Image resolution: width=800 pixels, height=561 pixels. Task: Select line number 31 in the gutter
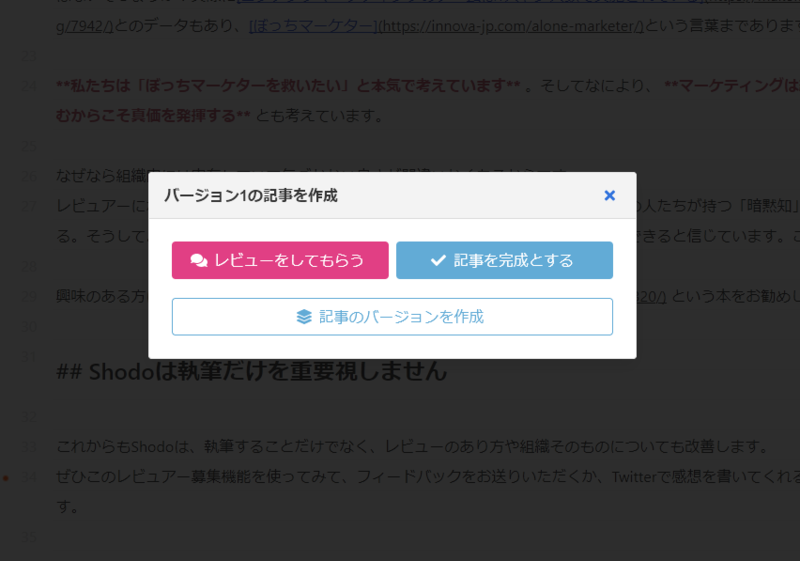click(x=29, y=357)
